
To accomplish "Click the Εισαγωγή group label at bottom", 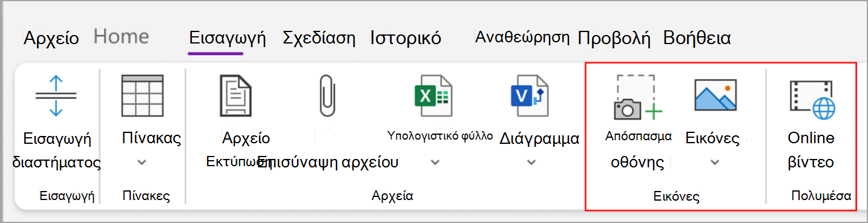I will coord(67,196).
